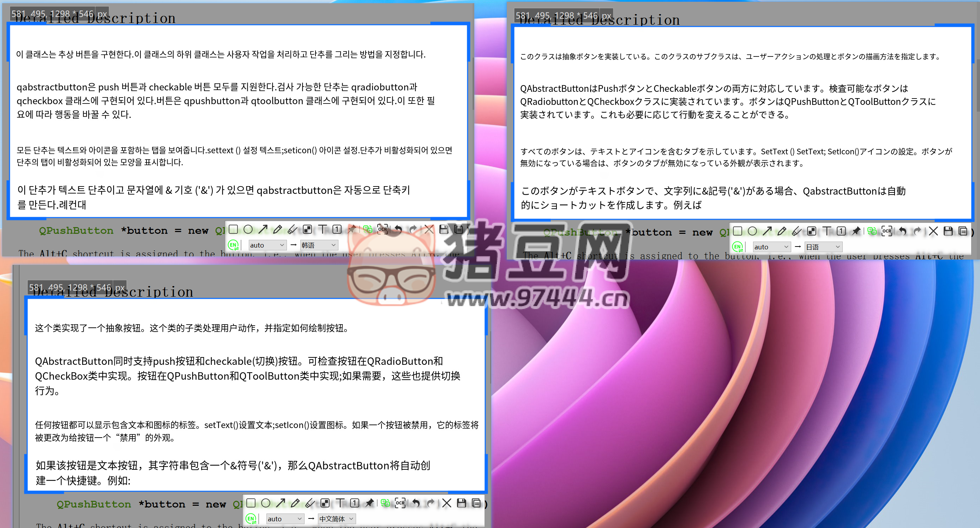Cancel capture with X in Japanese toolbar
This screenshot has height=528, width=980.
pos(933,231)
